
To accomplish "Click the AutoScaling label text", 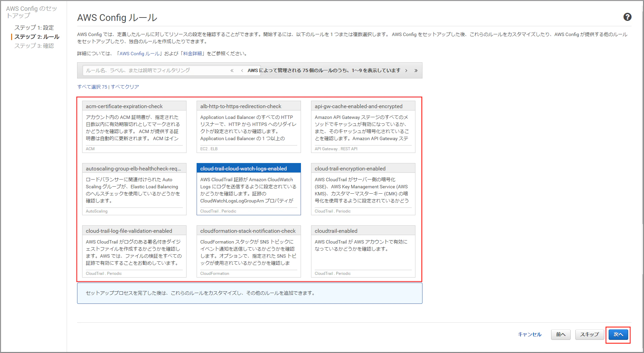I will (97, 211).
